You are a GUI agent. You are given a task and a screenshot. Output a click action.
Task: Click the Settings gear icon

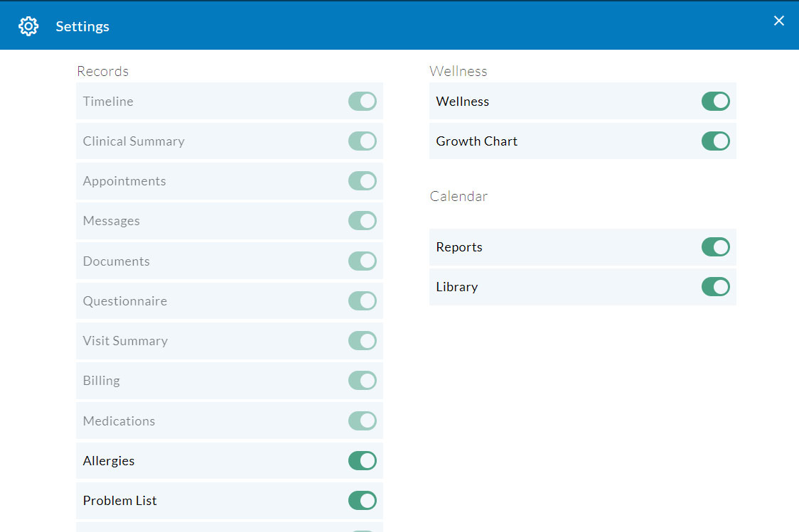tap(28, 26)
